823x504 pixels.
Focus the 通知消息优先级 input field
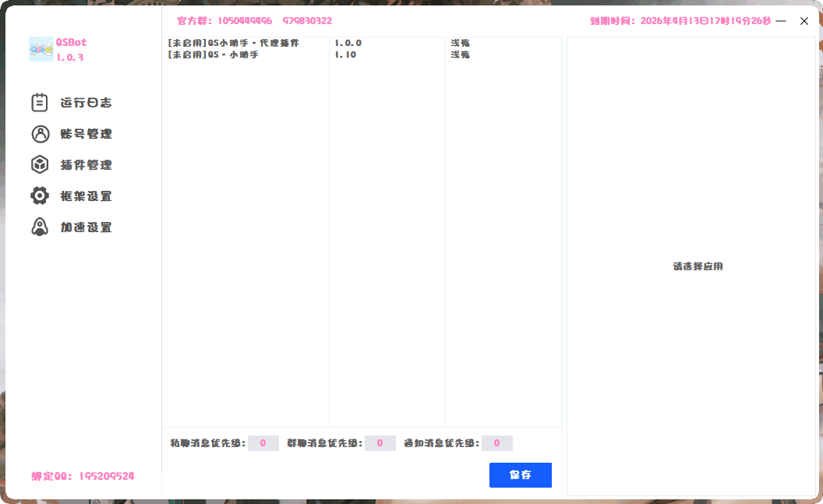coord(497,443)
